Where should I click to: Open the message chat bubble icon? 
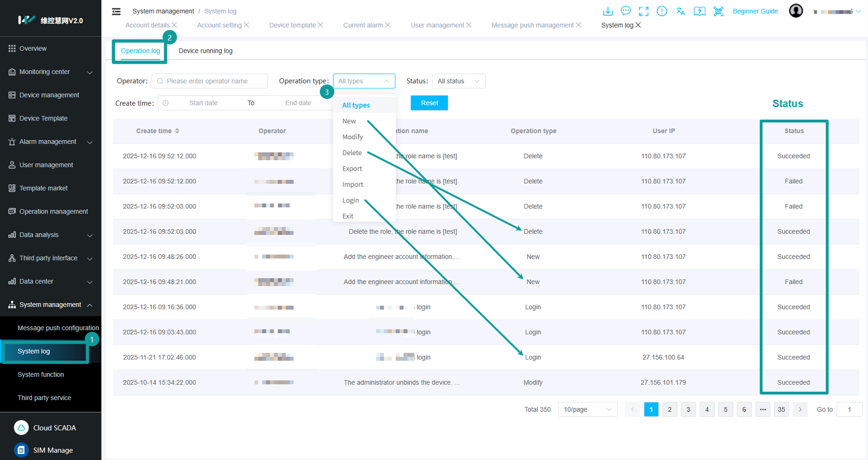click(625, 11)
